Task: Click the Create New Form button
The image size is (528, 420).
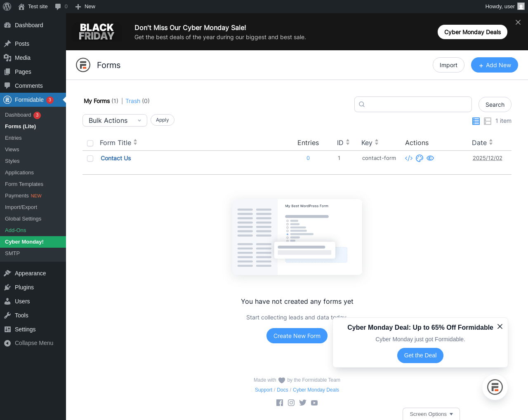Action: [297, 336]
